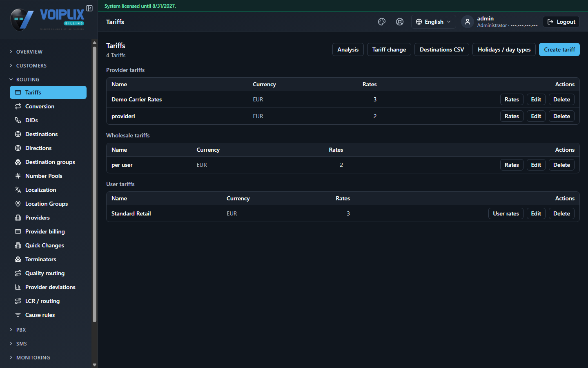Expand the SMS section
The height and width of the screenshot is (368, 588).
(x=48, y=343)
